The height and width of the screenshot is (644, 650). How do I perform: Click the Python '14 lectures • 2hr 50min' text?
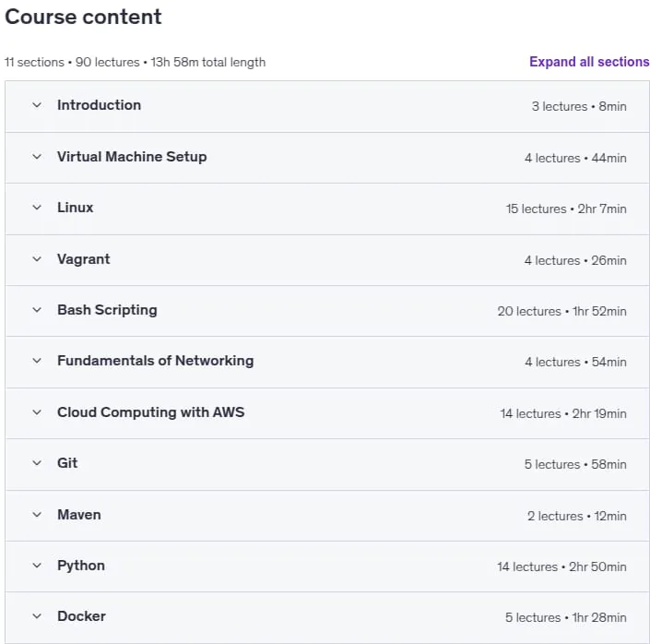[x=561, y=566]
